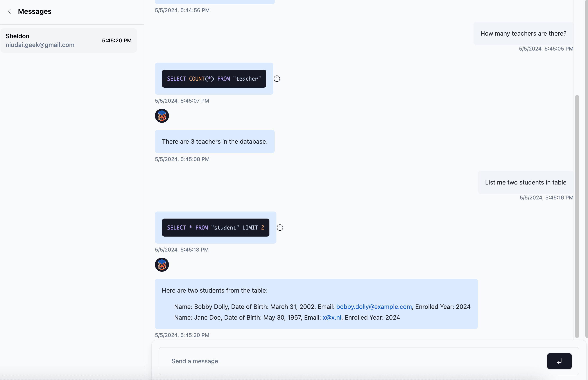Click info icon next to teacher count query
Screen dimensions: 588x380
tap(277, 79)
